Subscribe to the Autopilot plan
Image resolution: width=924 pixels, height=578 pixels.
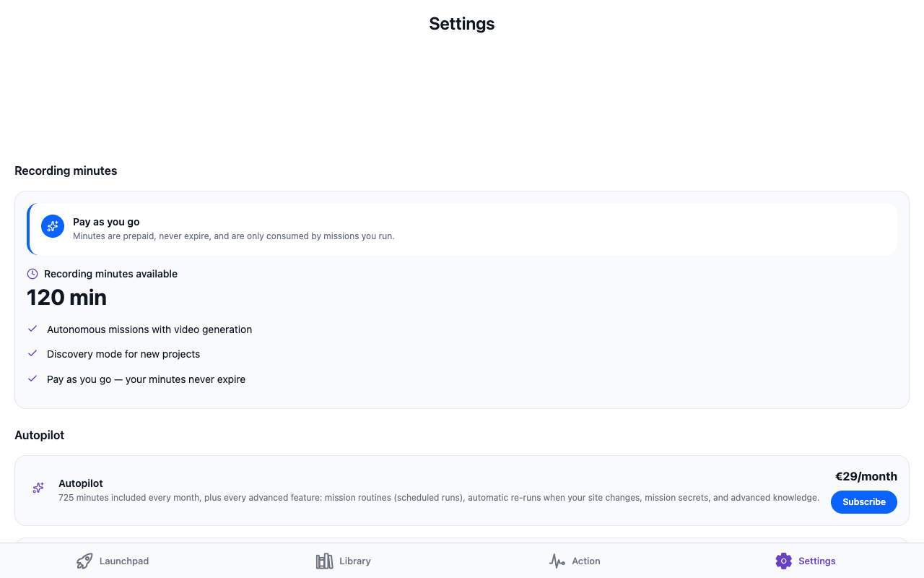[864, 502]
